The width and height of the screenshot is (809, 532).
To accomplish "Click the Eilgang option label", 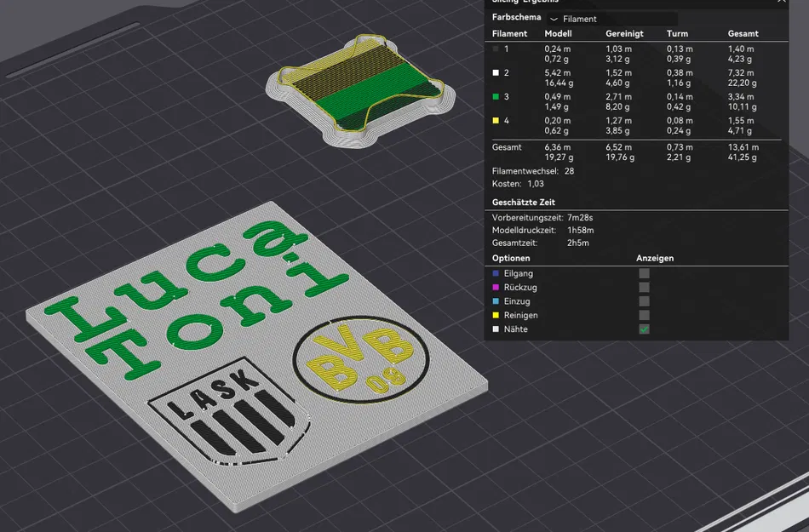I will click(x=518, y=273).
